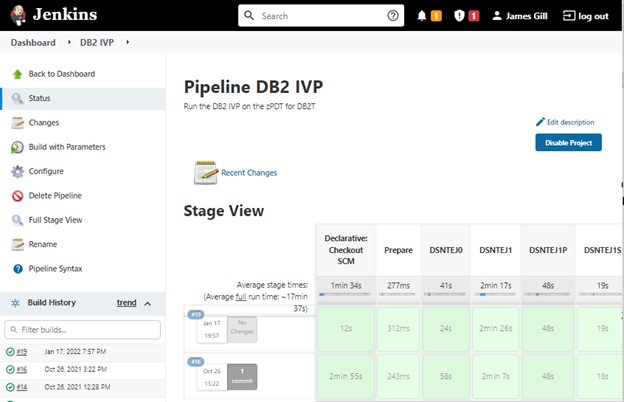This screenshot has width=624, height=402.
Task: Open the Rename option
Action: [43, 244]
